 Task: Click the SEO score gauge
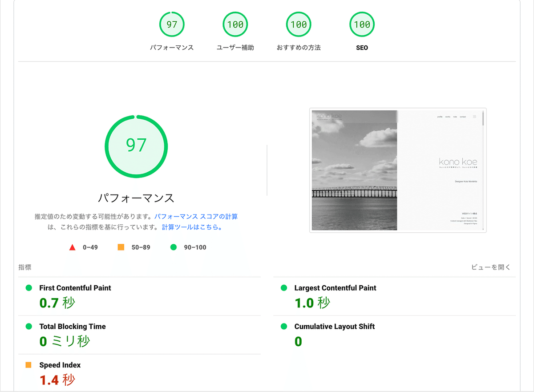(362, 24)
